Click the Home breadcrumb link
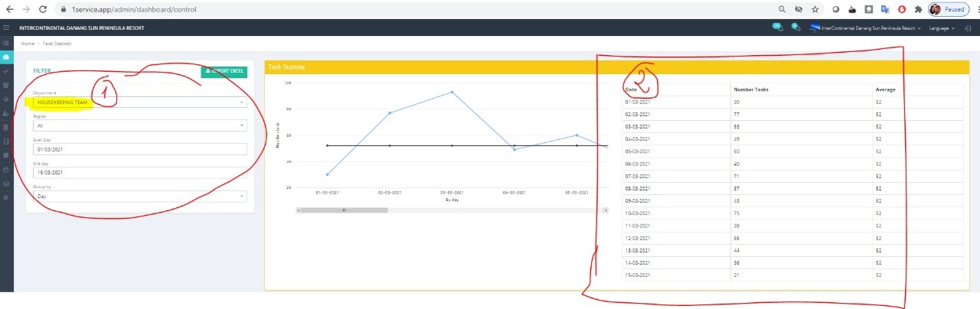The image size is (980, 309). (28, 44)
